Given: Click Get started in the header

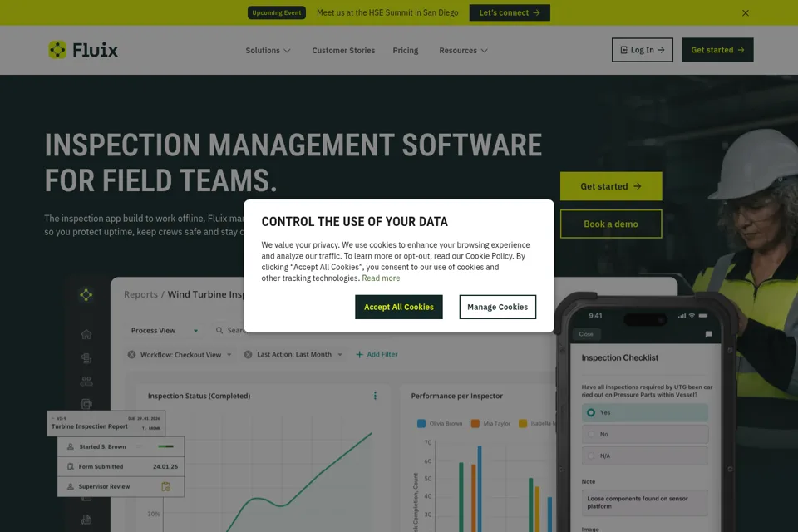Looking at the screenshot, I should click(717, 50).
